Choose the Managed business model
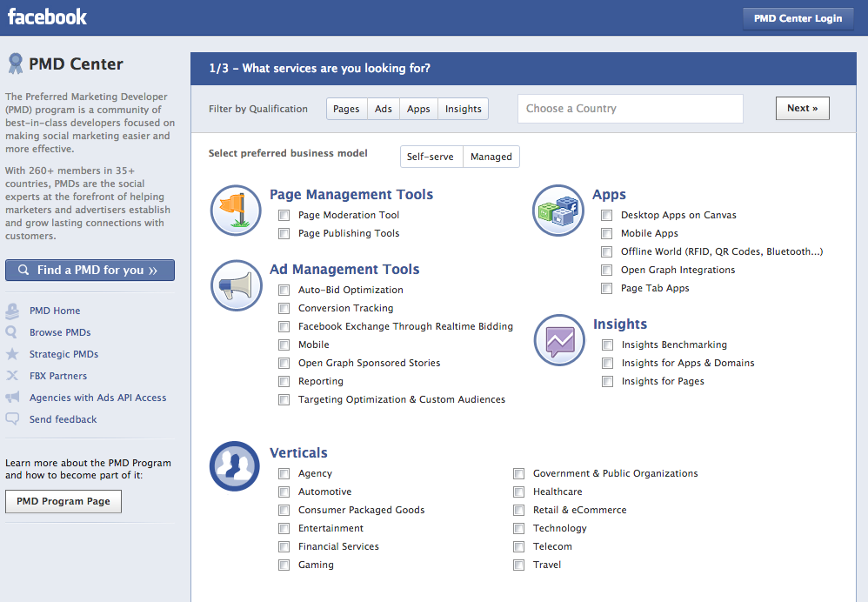Viewport: 868px width, 602px height. (x=491, y=157)
